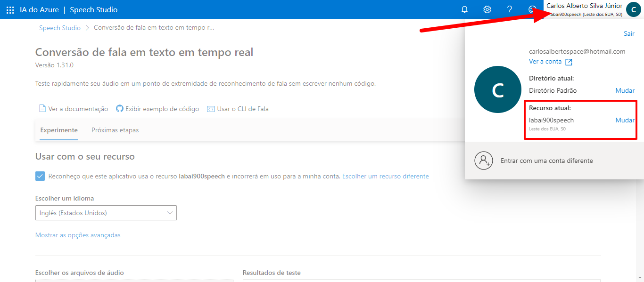
Task: Click IA do Azure header title
Action: [x=39, y=9]
